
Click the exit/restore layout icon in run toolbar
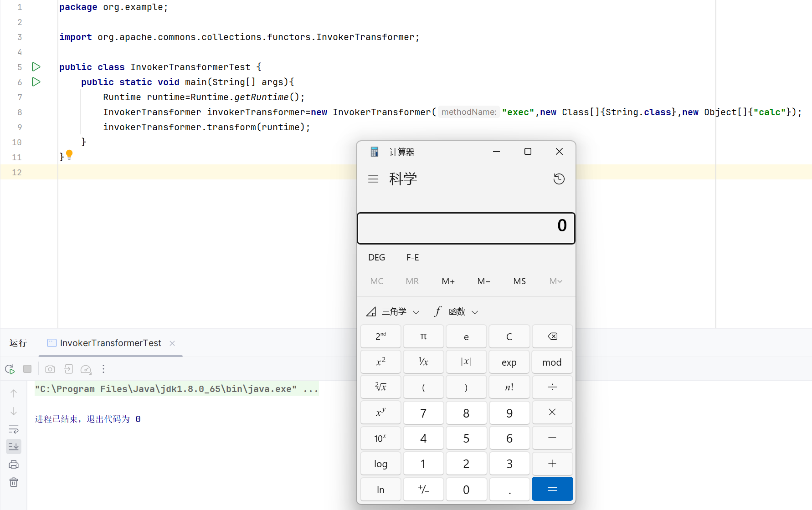pyautogui.click(x=68, y=369)
